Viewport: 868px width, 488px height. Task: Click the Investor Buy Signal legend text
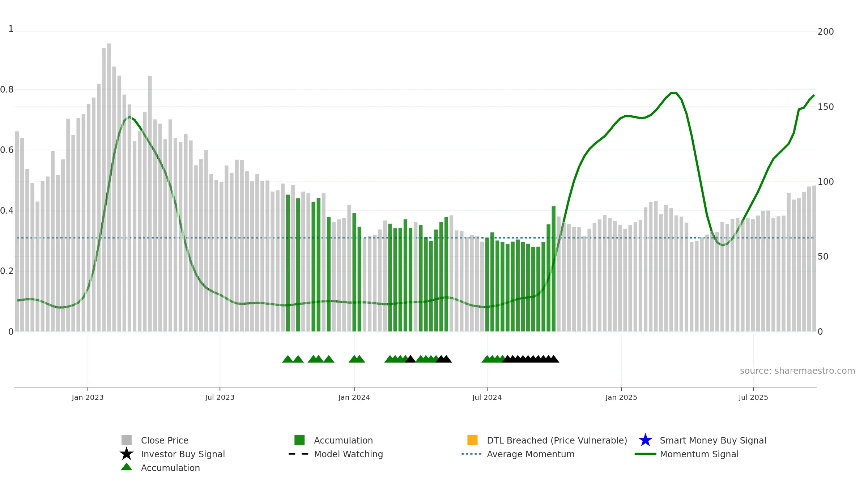coord(183,454)
